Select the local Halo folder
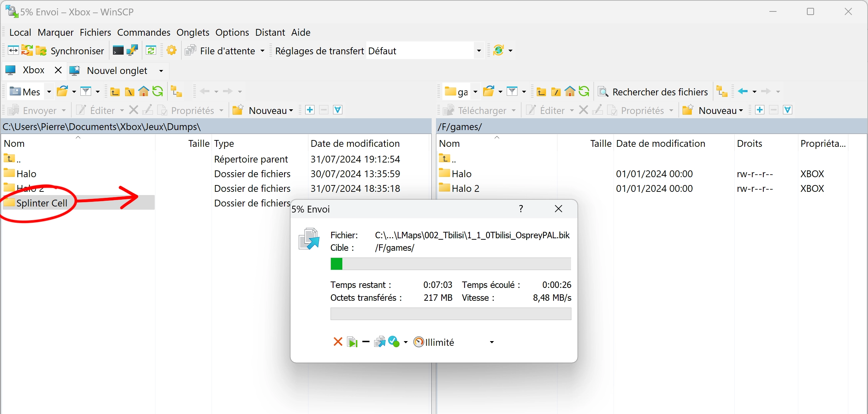Screen dimensions: 868x414 pyautogui.click(x=26, y=174)
